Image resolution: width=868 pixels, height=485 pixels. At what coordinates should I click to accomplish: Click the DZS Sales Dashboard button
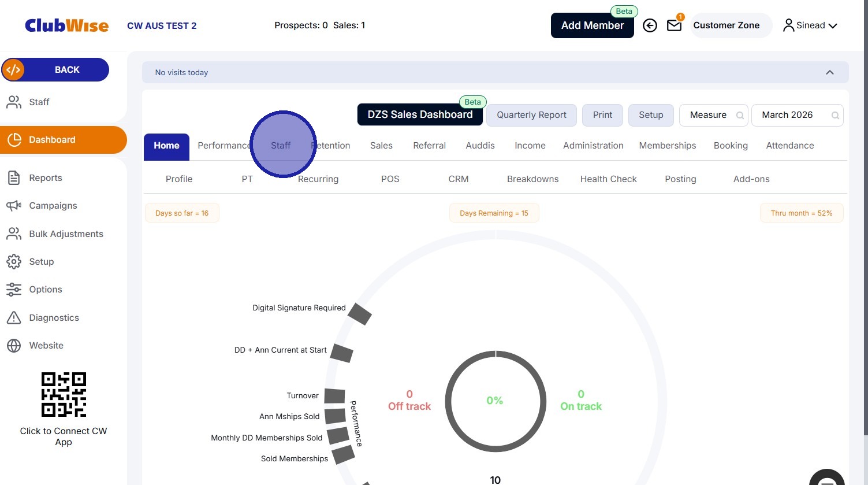(420, 114)
